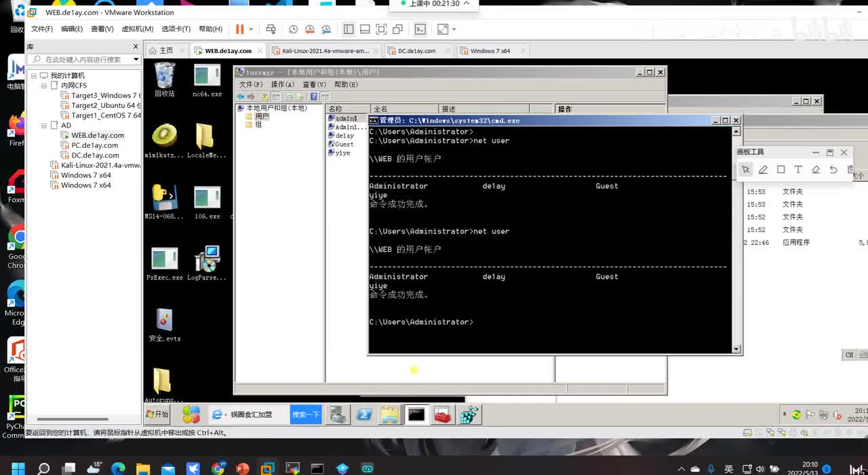Open the 查看(V) menu in VMware
The height and width of the screenshot is (475, 868).
[x=102, y=29]
